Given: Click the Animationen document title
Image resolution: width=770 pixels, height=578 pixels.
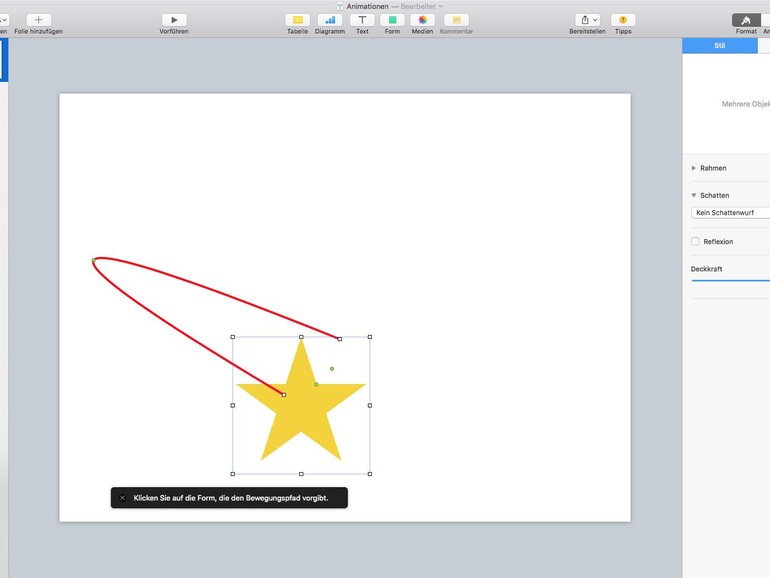Looking at the screenshot, I should pyautogui.click(x=367, y=6).
